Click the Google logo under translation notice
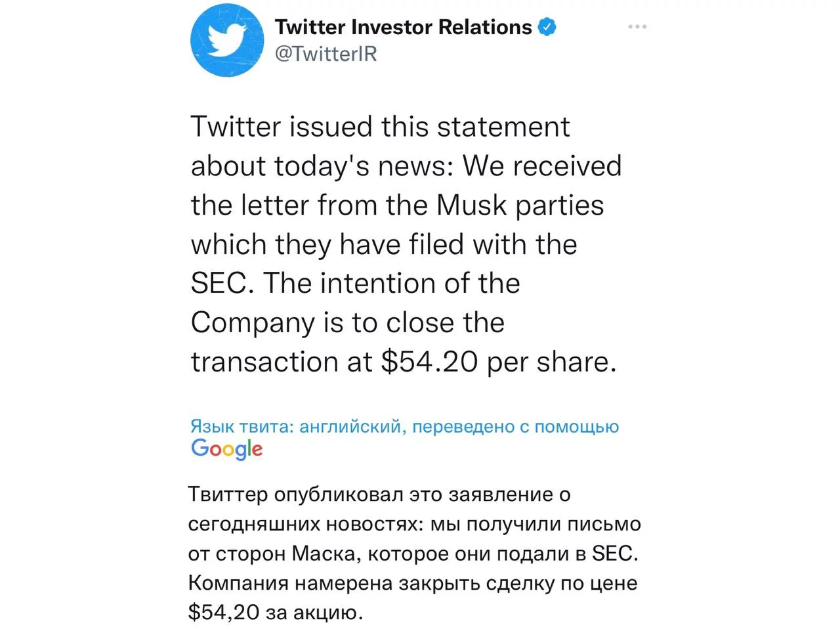The image size is (840, 629). pos(226,449)
